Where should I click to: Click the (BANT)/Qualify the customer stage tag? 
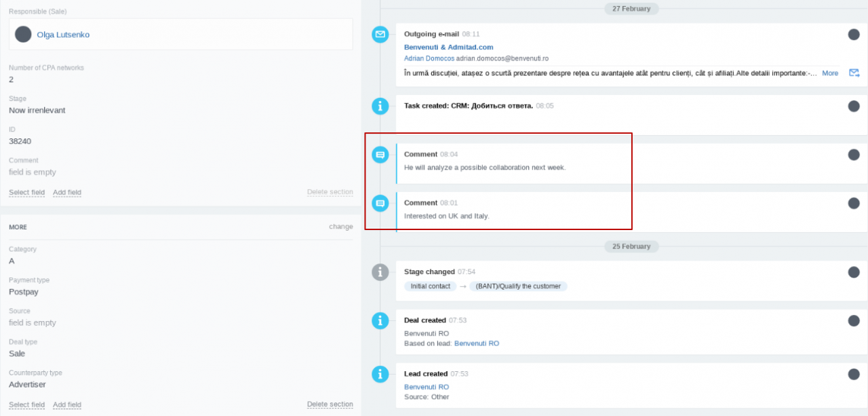[x=518, y=286]
